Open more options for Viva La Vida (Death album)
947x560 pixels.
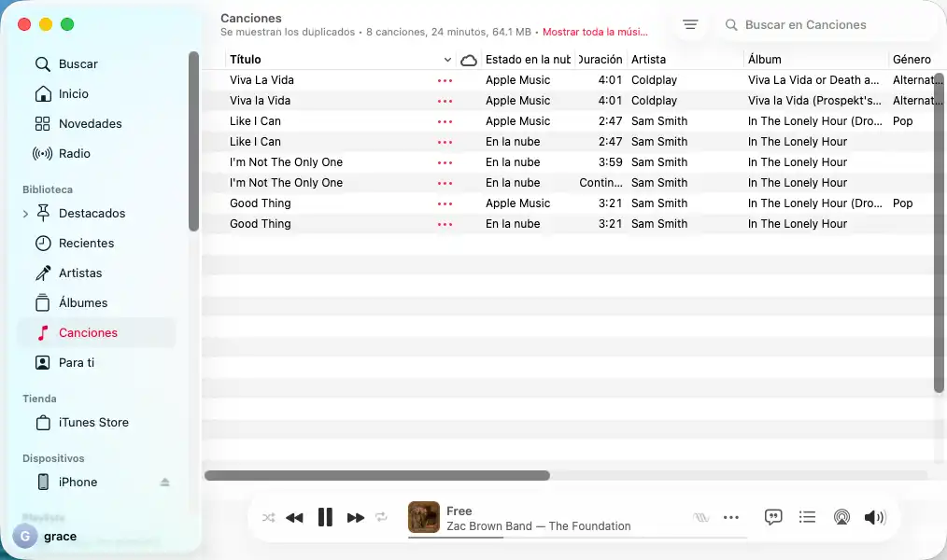pyautogui.click(x=445, y=81)
